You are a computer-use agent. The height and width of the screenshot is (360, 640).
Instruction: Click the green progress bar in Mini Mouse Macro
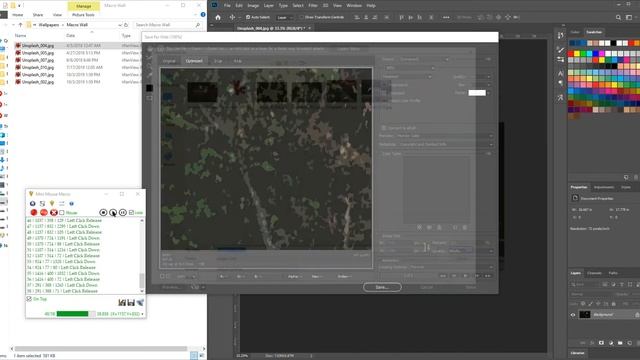pos(76,313)
